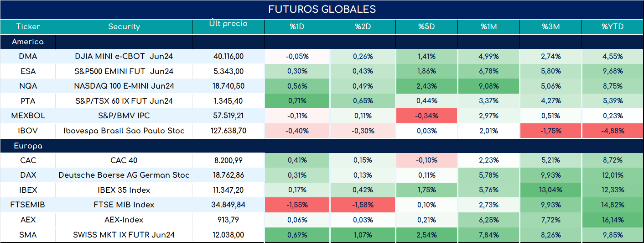Click the FTSEMIB -1,55% red cell
The image size is (644, 243).
(297, 205)
